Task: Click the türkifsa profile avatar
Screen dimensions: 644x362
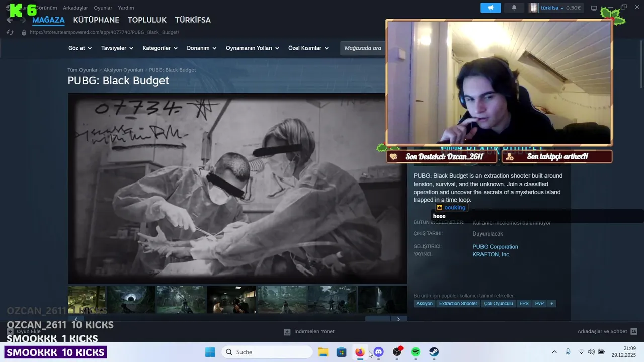Action: (x=534, y=8)
